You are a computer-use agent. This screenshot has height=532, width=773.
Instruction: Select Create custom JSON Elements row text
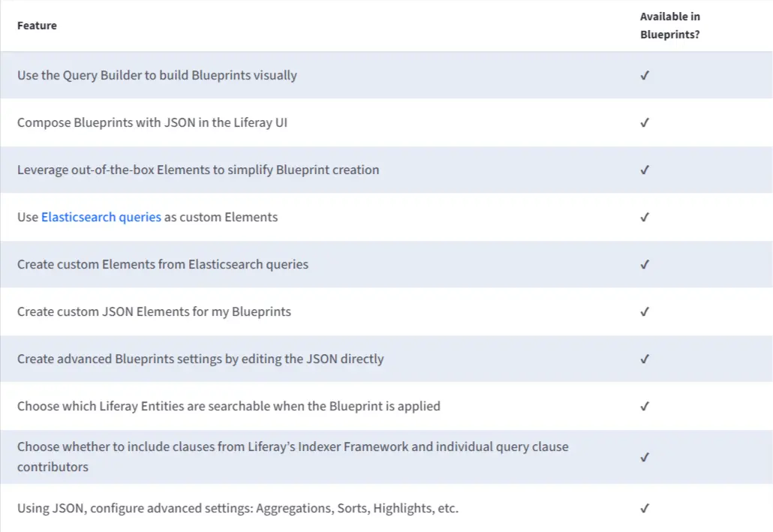point(155,312)
